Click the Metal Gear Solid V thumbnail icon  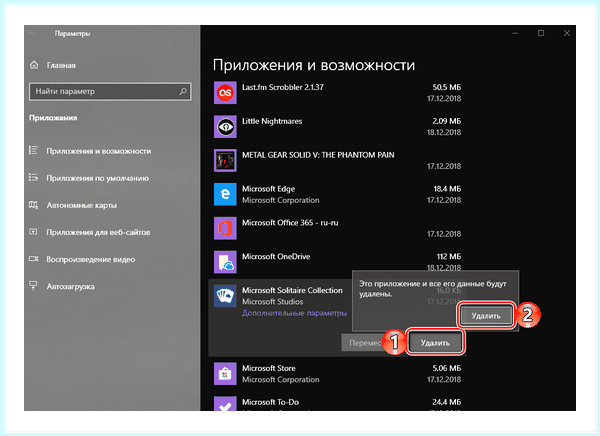225,160
